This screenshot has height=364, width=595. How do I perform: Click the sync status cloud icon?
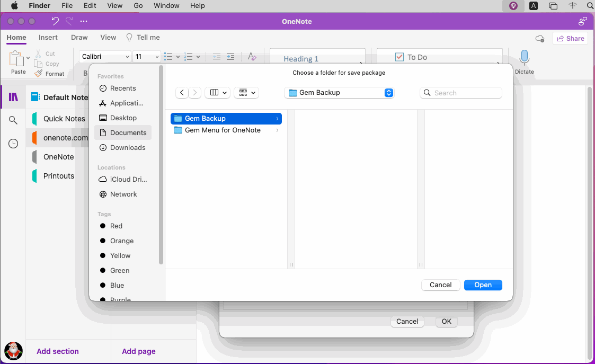click(x=539, y=38)
